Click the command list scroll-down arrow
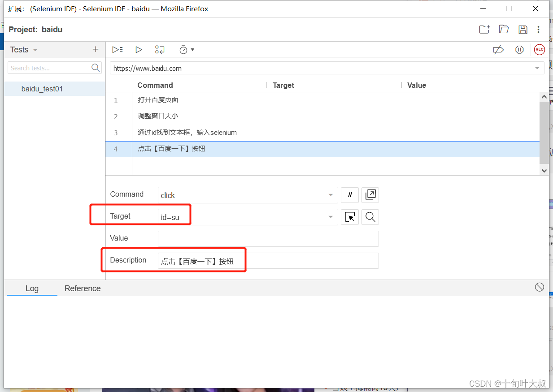This screenshot has height=392, width=553. pos(544,170)
